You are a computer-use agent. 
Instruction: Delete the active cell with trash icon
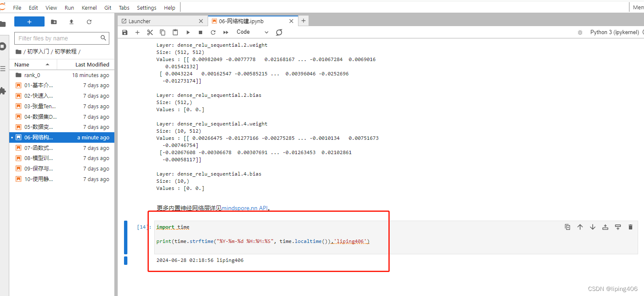tap(630, 227)
